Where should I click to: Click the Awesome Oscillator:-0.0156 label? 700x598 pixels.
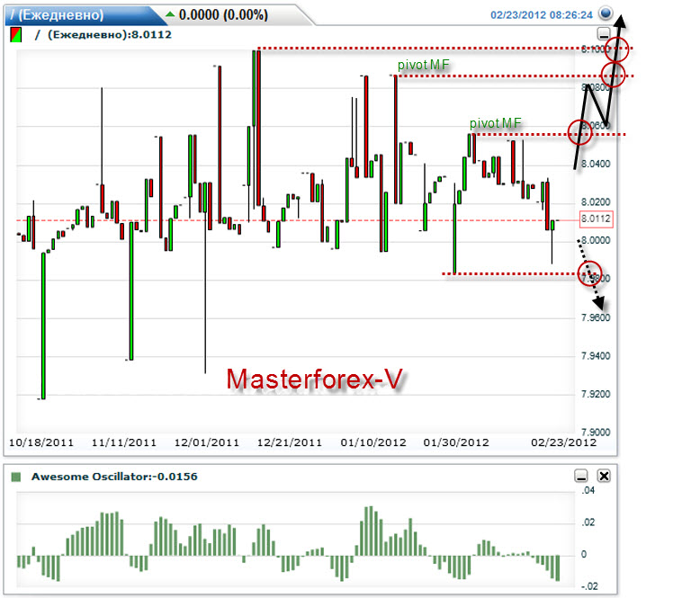(114, 477)
